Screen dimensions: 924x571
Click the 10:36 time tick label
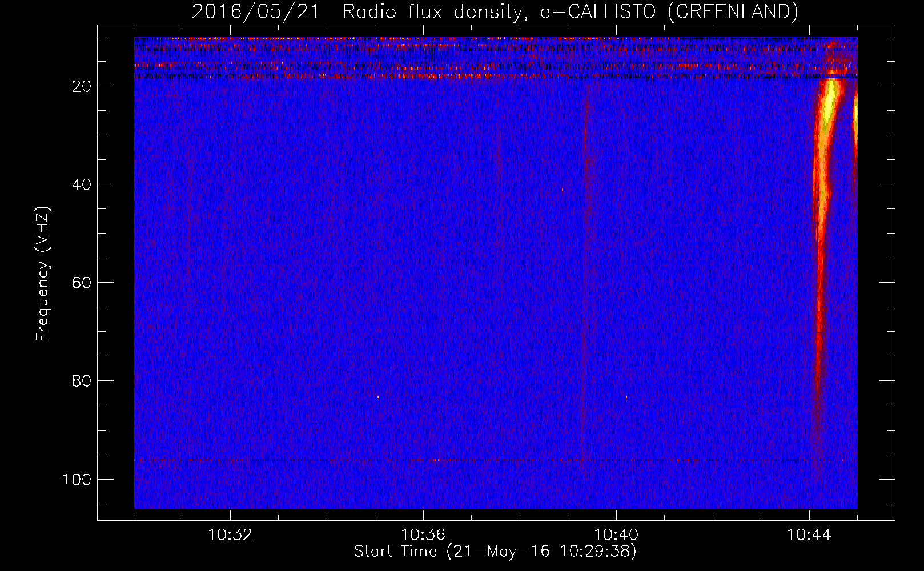423,535
